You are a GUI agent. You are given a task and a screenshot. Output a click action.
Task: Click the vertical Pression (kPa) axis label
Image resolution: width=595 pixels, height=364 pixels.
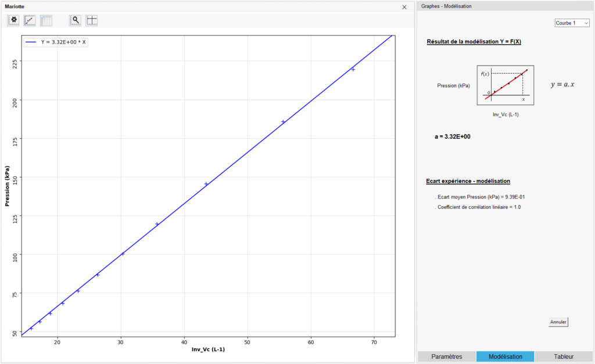(8, 186)
